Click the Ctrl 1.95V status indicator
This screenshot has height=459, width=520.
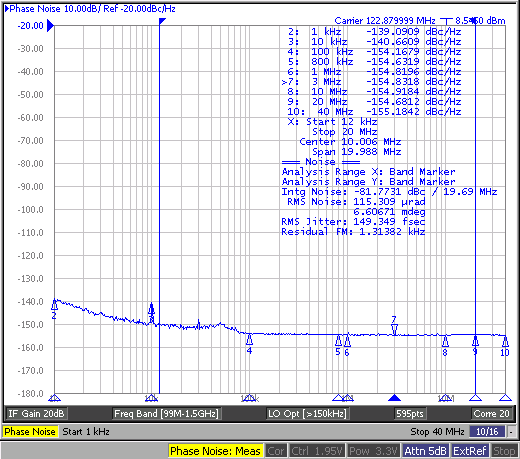pos(317,451)
